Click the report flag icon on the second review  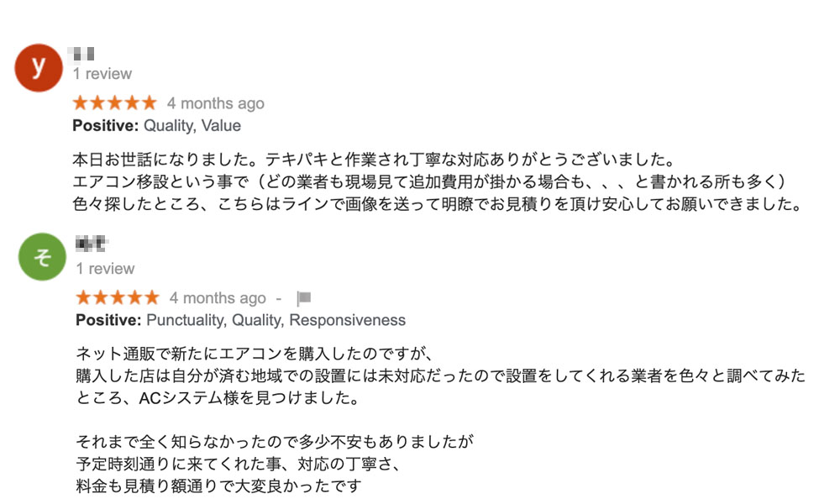(305, 297)
